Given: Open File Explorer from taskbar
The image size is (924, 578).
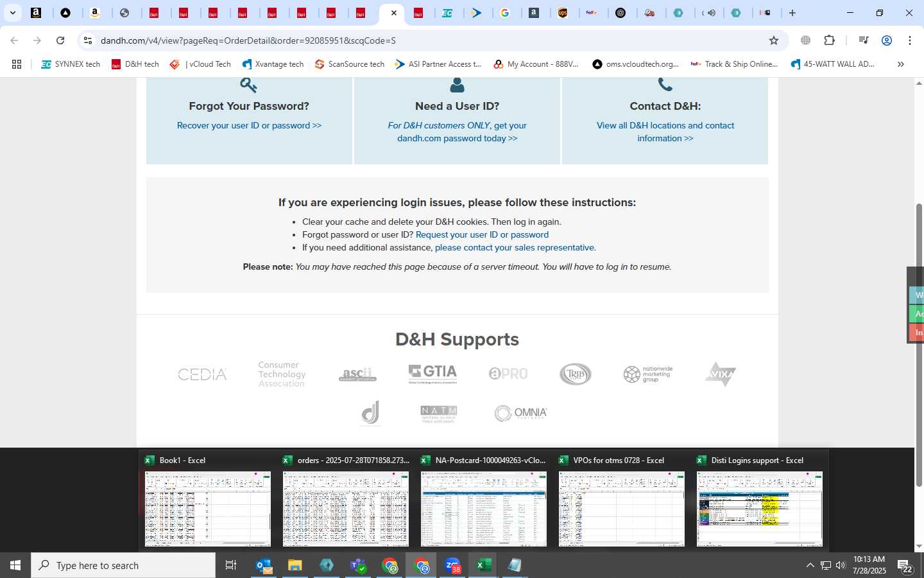Looking at the screenshot, I should click(x=295, y=565).
